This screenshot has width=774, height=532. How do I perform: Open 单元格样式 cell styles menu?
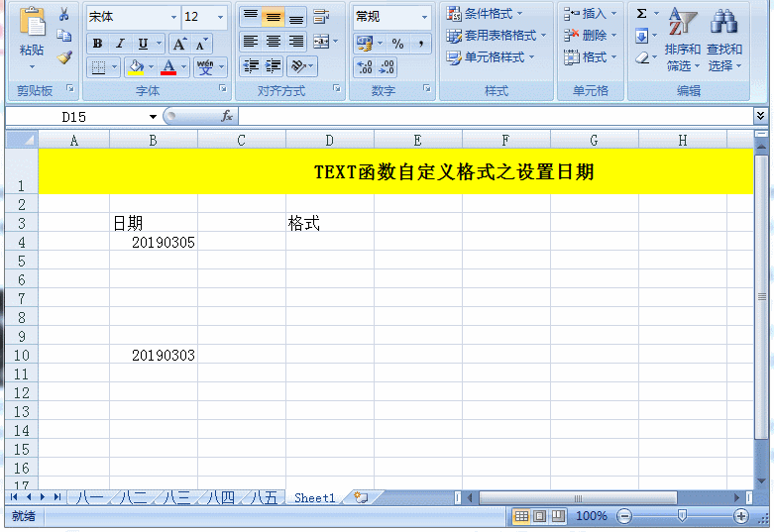(491, 57)
